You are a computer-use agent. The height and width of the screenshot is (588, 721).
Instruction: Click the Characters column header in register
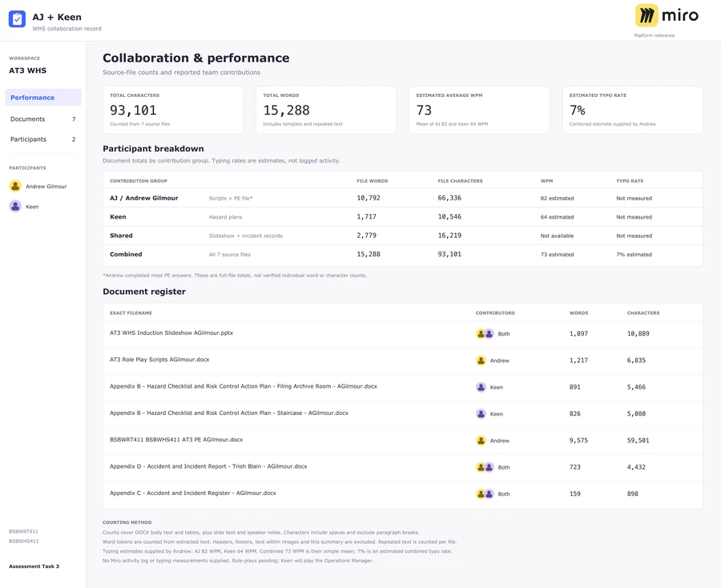pyautogui.click(x=642, y=312)
